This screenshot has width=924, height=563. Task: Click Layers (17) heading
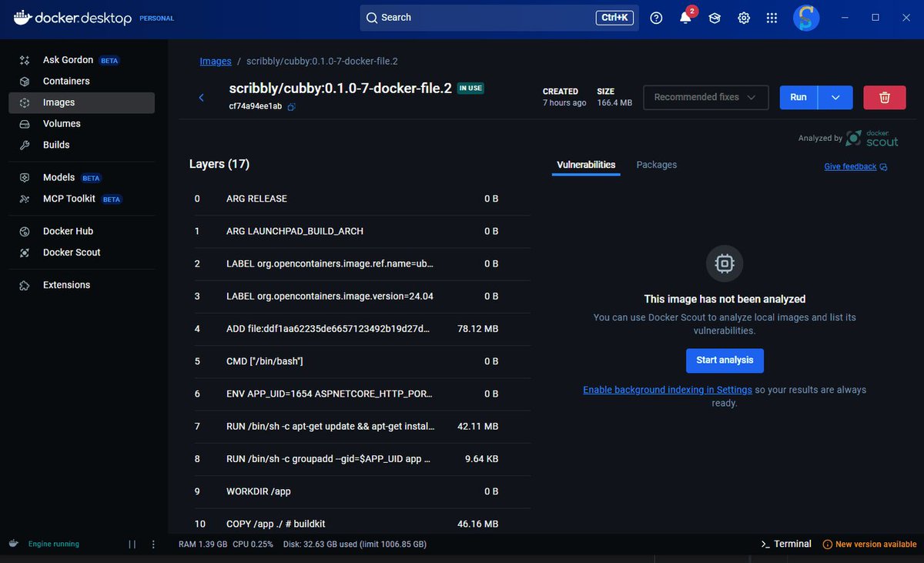pos(219,164)
